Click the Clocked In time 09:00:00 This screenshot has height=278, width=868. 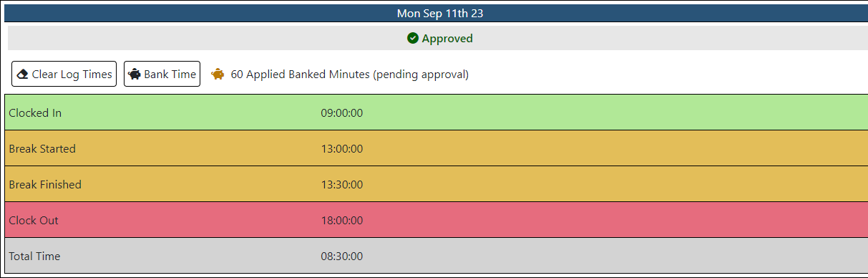coord(342,112)
